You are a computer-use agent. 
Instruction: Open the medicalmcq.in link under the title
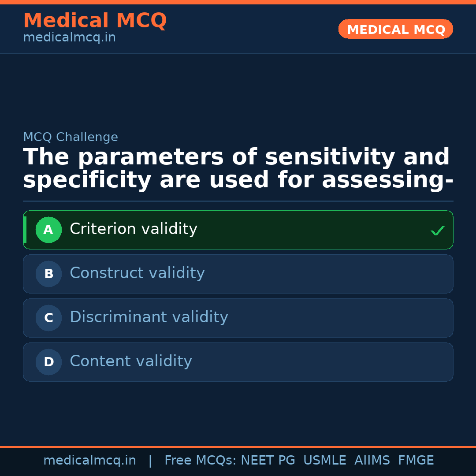pyautogui.click(x=69, y=38)
